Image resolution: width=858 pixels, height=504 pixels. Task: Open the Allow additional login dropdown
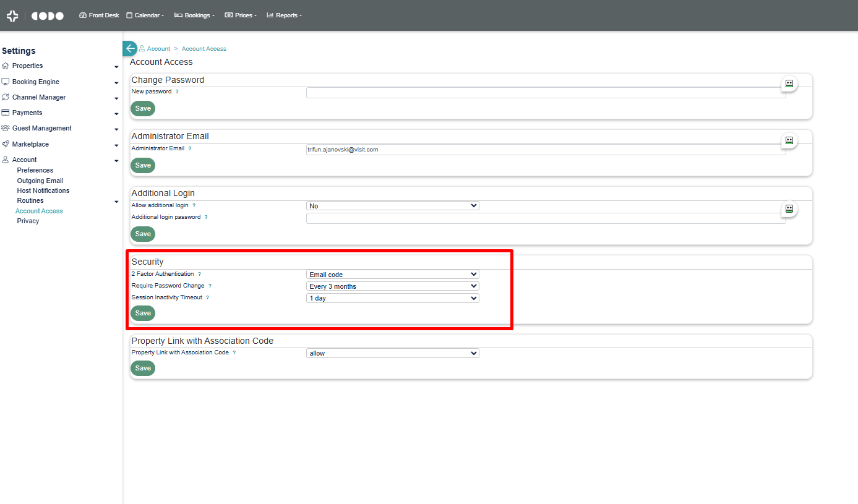point(393,206)
